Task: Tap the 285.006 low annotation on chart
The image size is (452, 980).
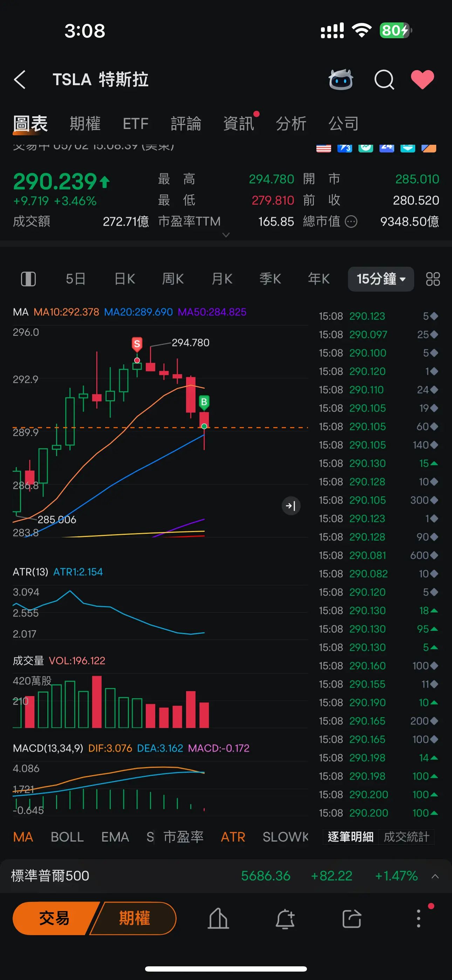Action: coord(57,520)
